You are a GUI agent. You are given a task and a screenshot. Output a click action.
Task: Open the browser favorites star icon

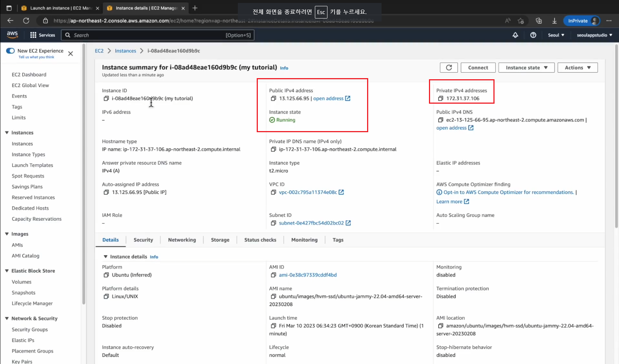click(x=521, y=21)
